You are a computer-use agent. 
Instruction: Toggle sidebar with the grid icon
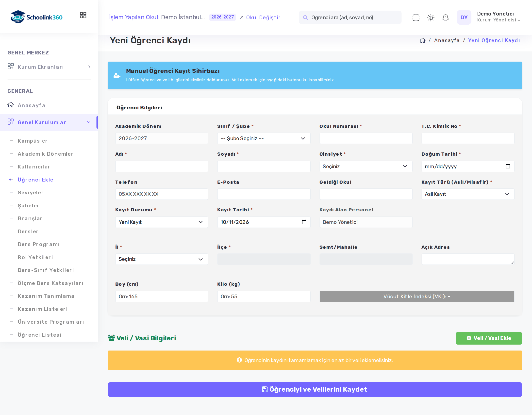coord(83,15)
